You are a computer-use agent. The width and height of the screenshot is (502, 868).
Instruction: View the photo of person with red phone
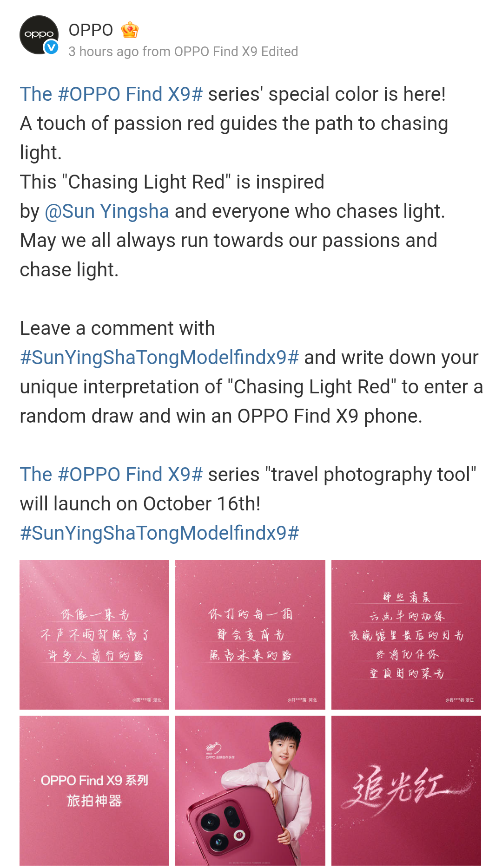click(x=250, y=790)
